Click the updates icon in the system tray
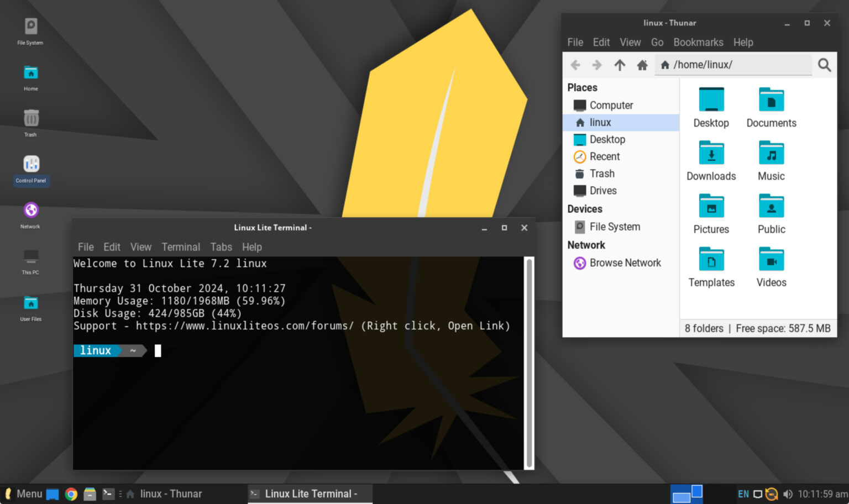 tap(772, 494)
